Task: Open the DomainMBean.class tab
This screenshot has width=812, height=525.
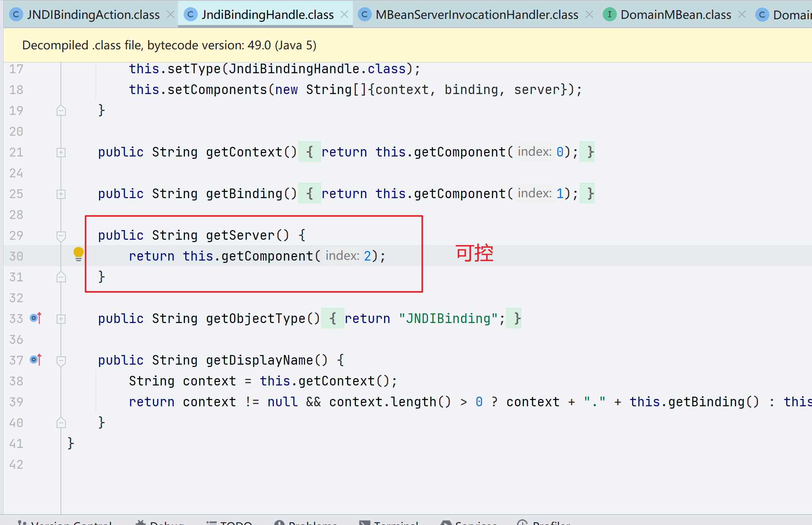Action: pos(675,15)
